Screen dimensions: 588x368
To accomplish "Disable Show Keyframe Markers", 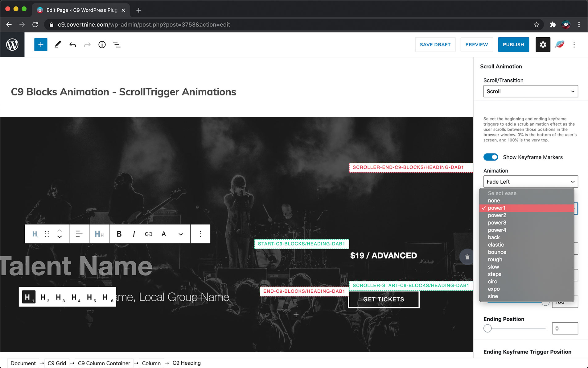I will (491, 157).
